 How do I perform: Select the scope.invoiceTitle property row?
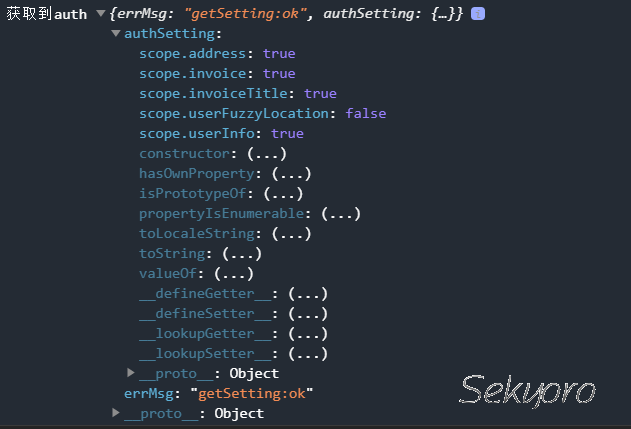tap(238, 93)
